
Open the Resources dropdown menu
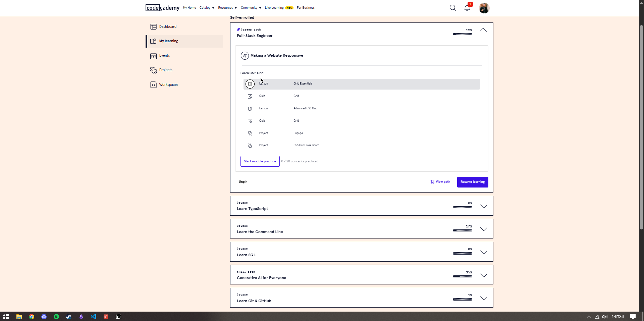point(227,8)
